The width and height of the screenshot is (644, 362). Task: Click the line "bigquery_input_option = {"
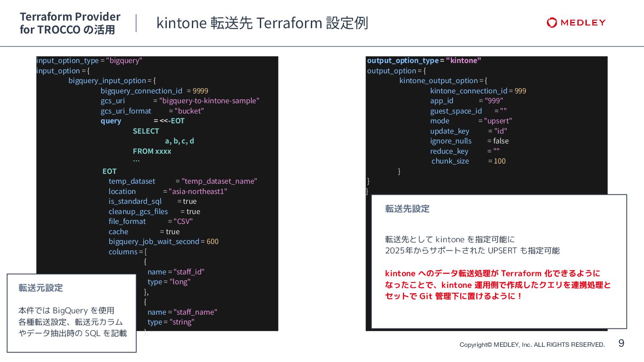pos(112,80)
